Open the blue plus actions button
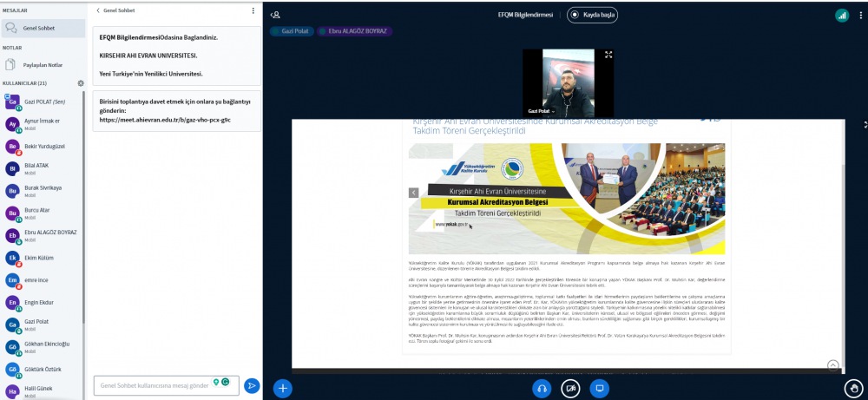This screenshot has width=868, height=400. 283,389
